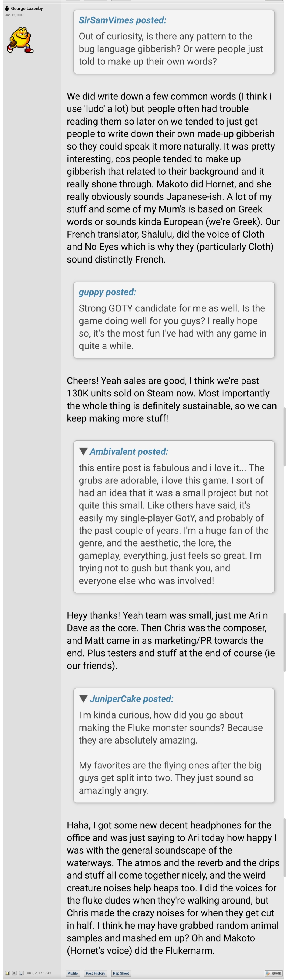Open the Post History button
This screenshot has height=980, width=287.
tap(95, 973)
